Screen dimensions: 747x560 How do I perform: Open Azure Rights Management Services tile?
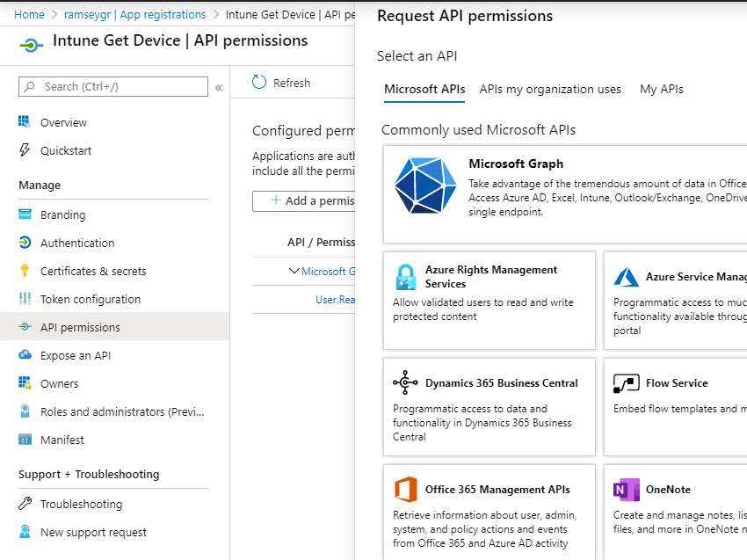click(489, 300)
